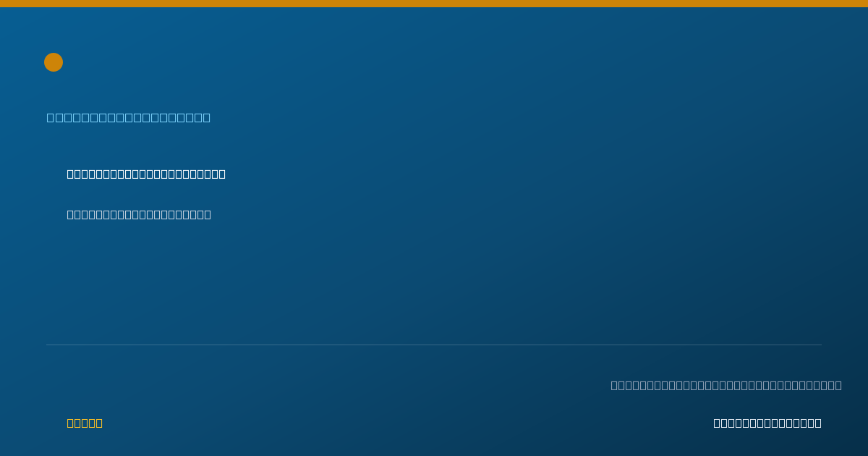Click the thin horizontal divider line
868x456 pixels.
(x=434, y=345)
